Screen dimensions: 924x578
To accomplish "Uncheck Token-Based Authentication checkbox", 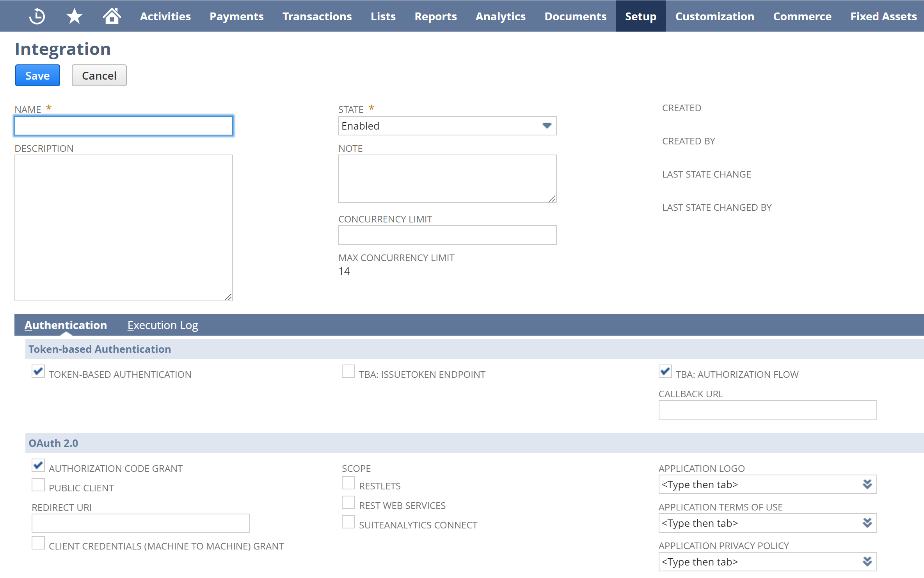I will [38, 371].
